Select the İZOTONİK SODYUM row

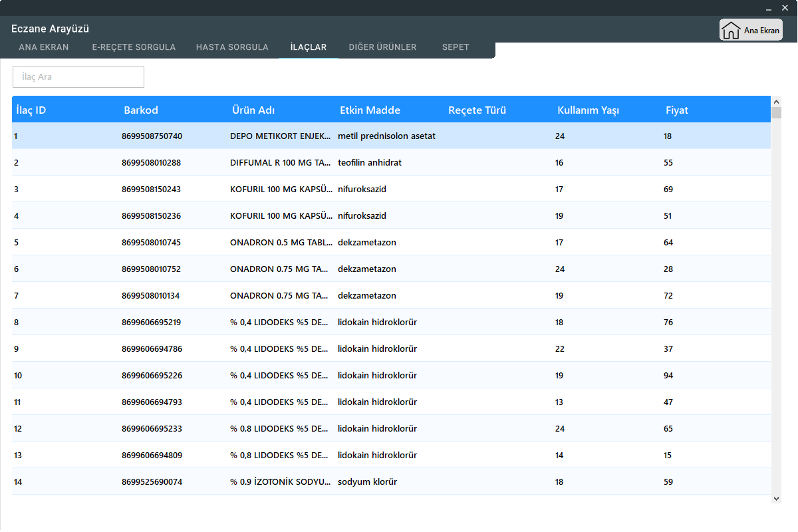[x=279, y=482]
